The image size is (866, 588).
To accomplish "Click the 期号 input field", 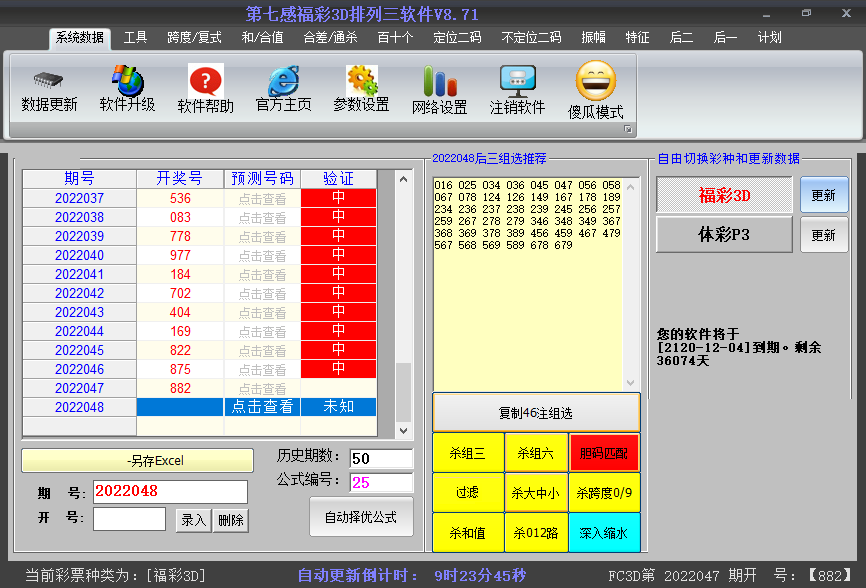I will (170, 491).
